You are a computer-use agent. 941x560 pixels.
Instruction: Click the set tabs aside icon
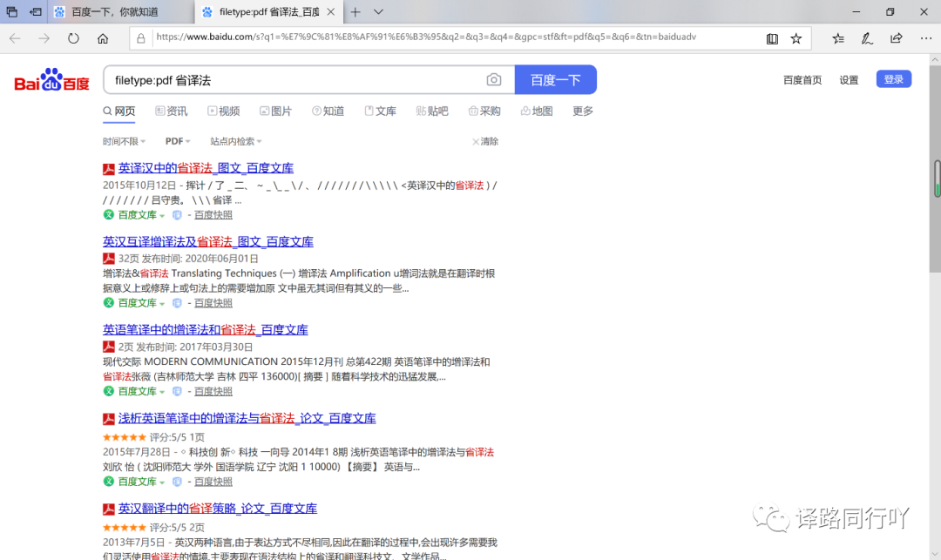pos(36,12)
